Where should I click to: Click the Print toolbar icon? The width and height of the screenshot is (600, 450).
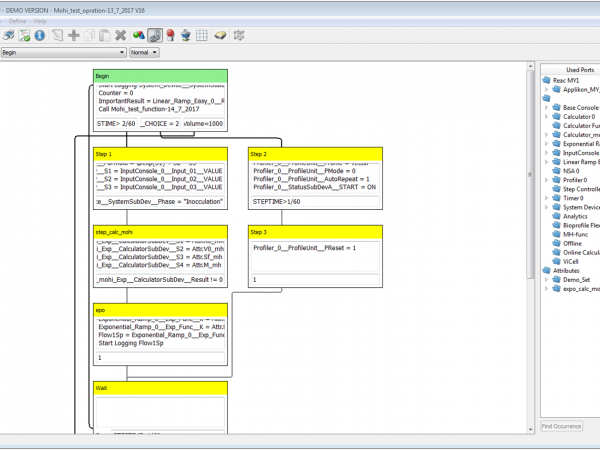9,36
